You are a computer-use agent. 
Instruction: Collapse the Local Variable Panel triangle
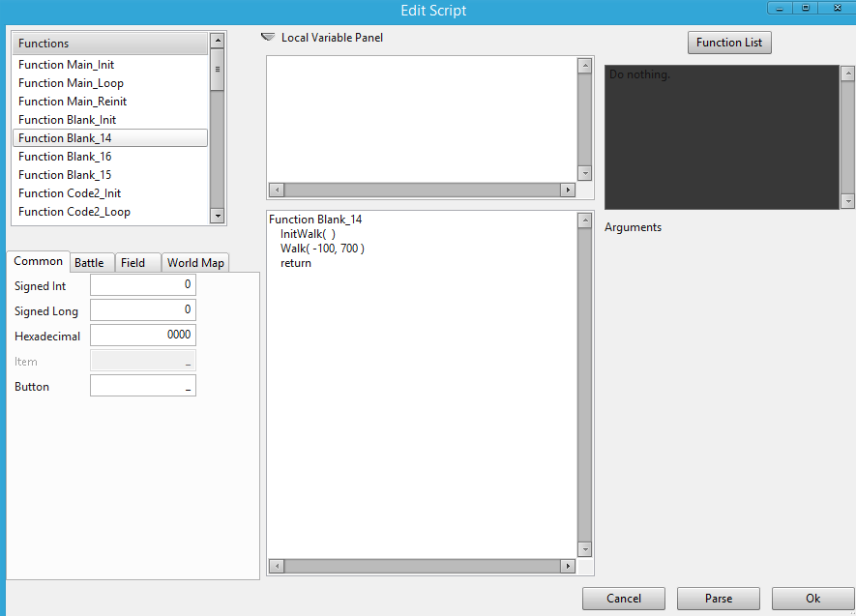pos(268,37)
